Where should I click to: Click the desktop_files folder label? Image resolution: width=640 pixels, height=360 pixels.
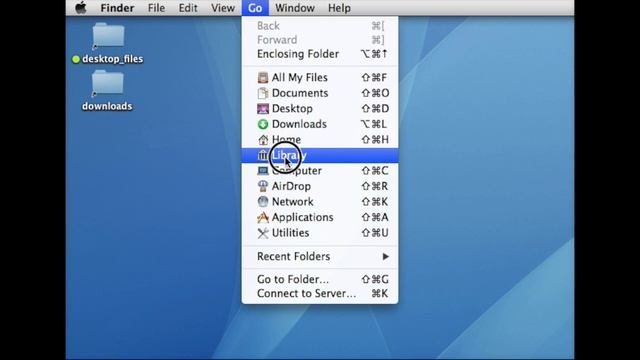112,59
